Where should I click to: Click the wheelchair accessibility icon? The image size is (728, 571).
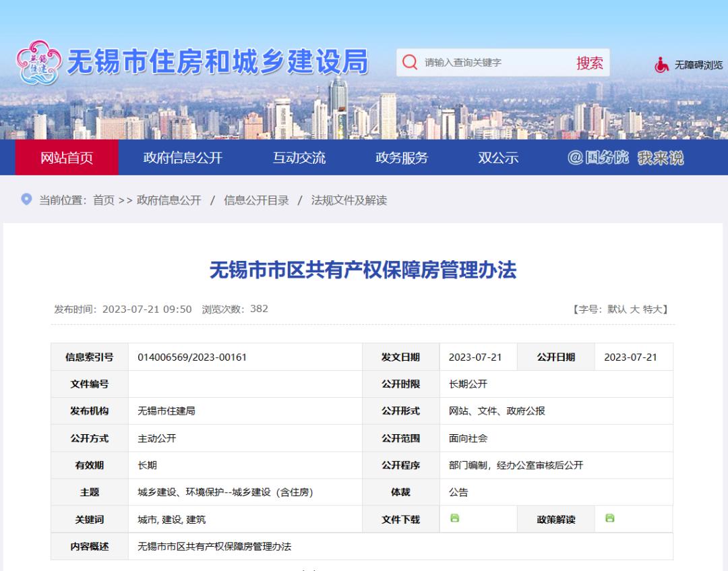[662, 65]
